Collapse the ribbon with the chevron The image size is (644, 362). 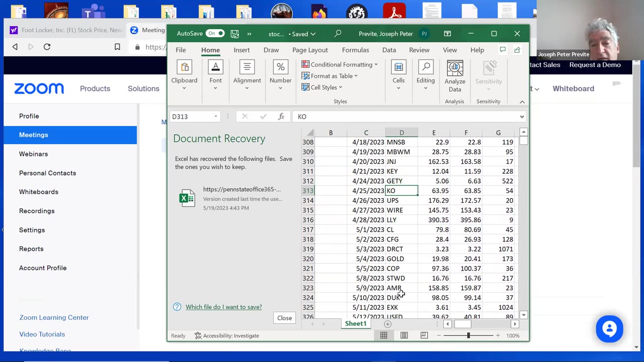point(522,102)
